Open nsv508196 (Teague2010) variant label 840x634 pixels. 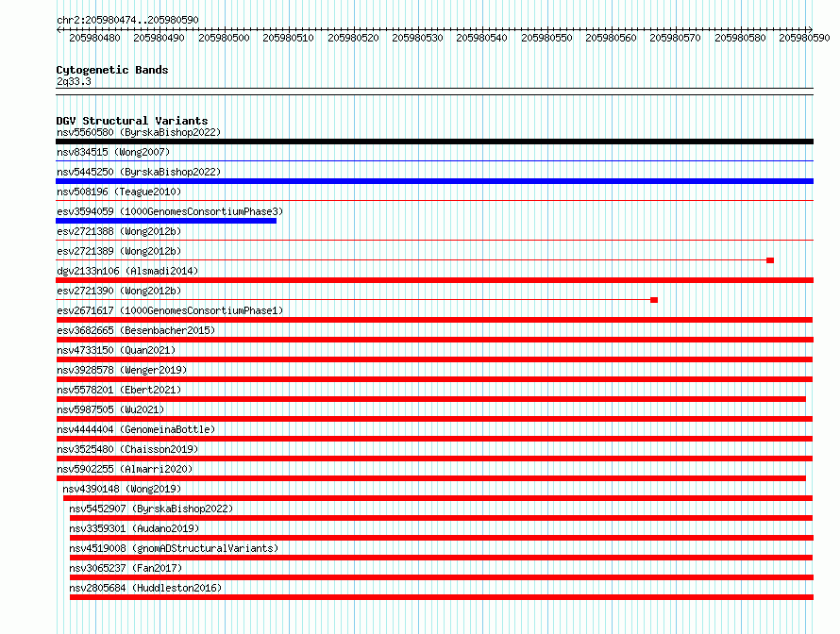pos(119,192)
